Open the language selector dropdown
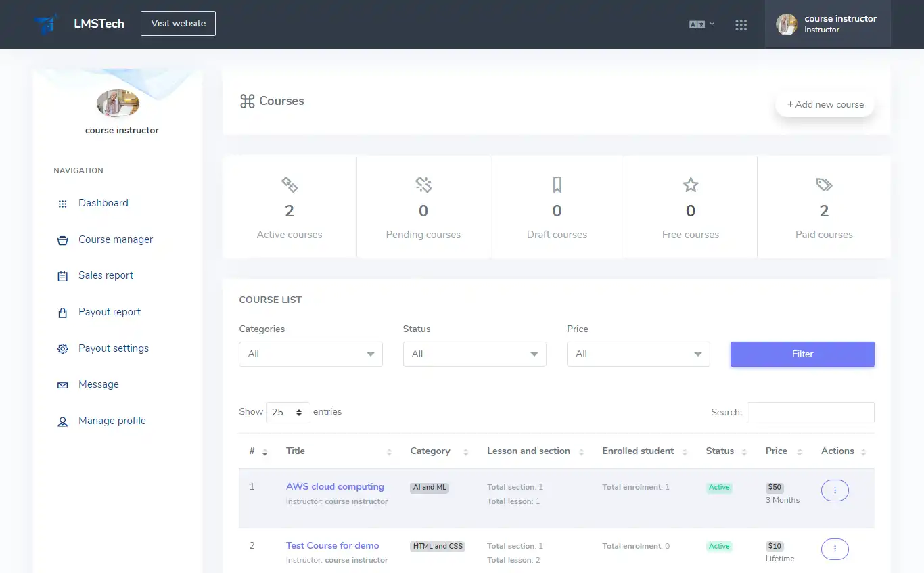 pyautogui.click(x=701, y=24)
